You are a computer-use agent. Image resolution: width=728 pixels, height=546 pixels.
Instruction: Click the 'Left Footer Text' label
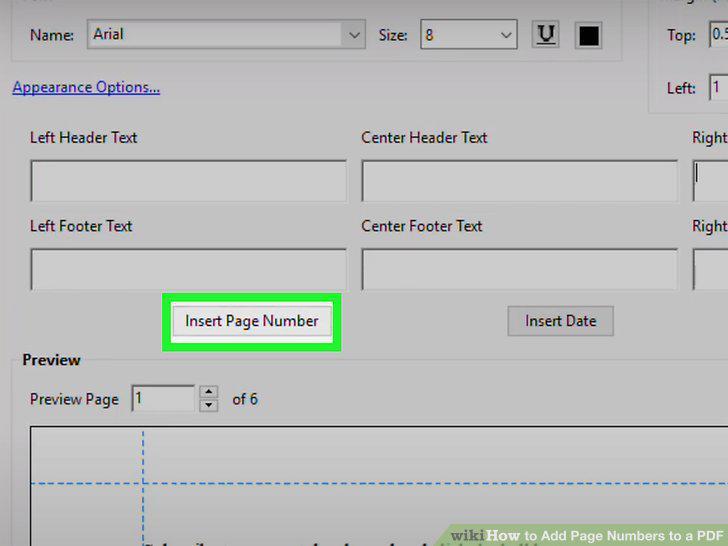tap(81, 226)
